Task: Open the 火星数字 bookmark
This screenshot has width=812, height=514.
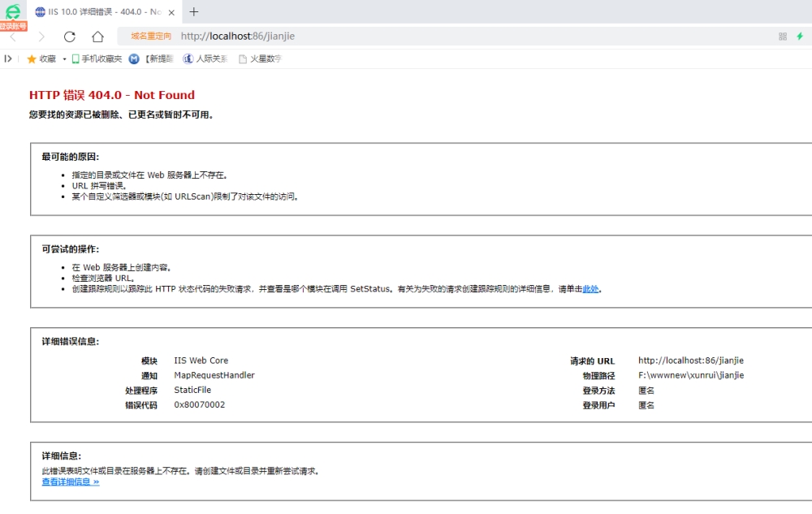Action: tap(260, 59)
